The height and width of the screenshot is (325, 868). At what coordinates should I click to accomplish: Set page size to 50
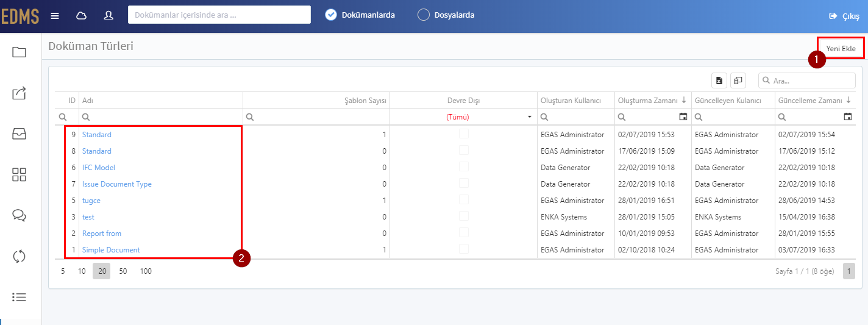click(x=123, y=271)
